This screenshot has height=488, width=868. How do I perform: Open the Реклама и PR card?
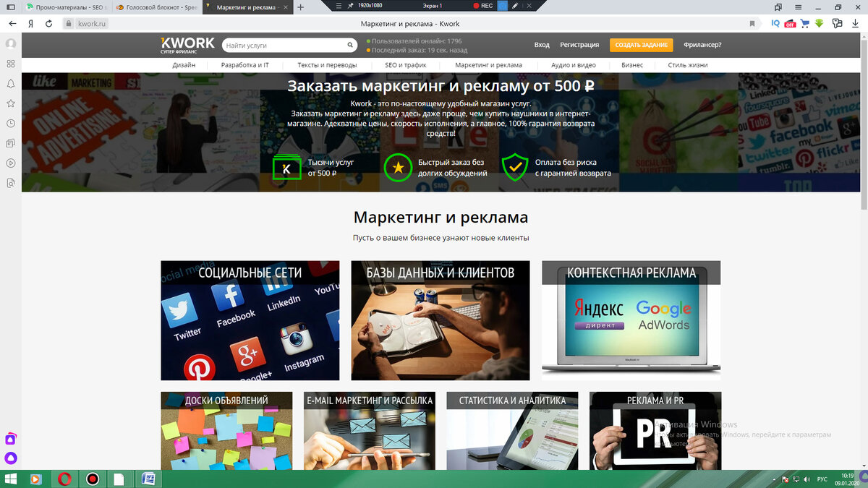coord(655,431)
